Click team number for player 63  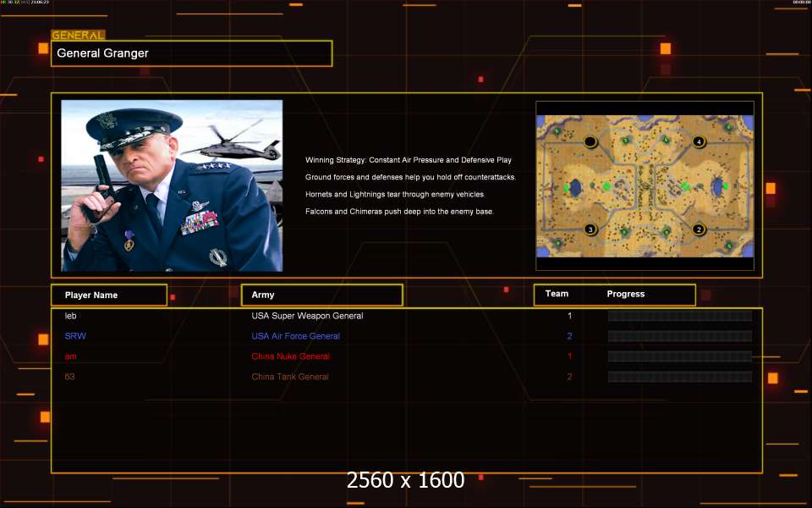coord(569,377)
